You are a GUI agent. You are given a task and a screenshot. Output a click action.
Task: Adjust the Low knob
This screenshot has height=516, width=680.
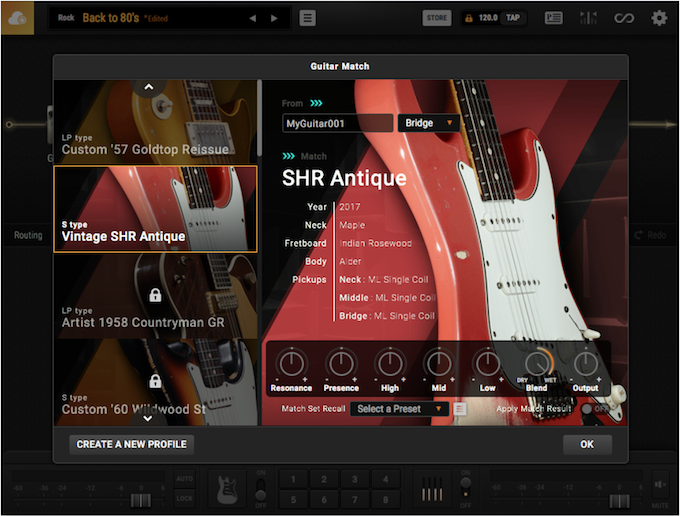pyautogui.click(x=487, y=364)
